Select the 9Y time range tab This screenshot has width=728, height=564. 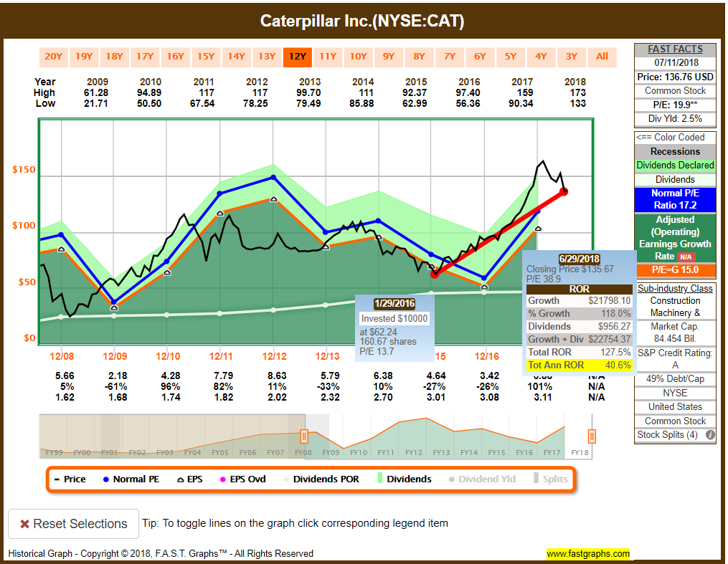tap(389, 57)
